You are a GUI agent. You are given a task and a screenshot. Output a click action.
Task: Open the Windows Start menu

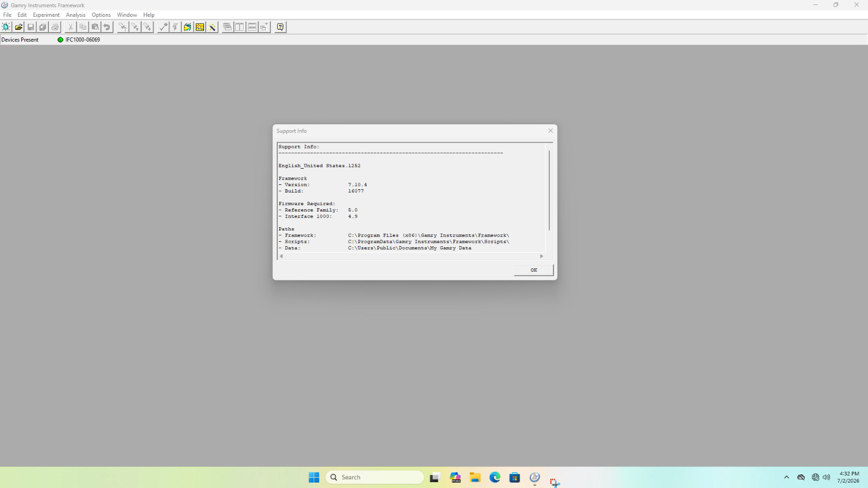pyautogui.click(x=314, y=477)
